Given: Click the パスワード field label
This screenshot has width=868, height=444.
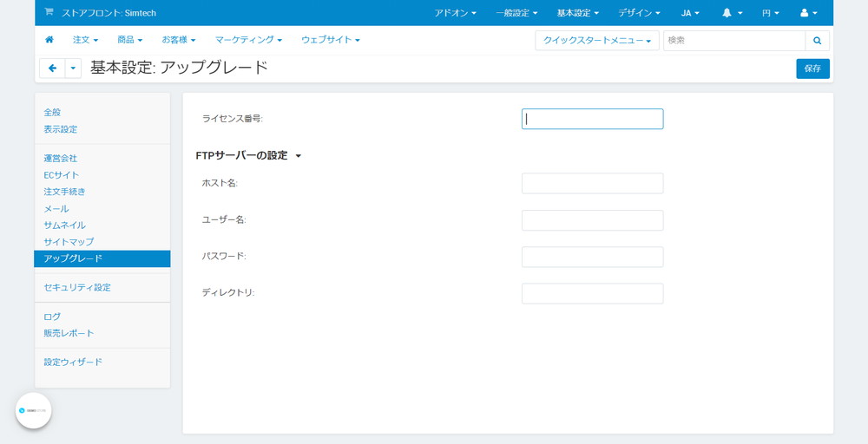Looking at the screenshot, I should [224, 256].
